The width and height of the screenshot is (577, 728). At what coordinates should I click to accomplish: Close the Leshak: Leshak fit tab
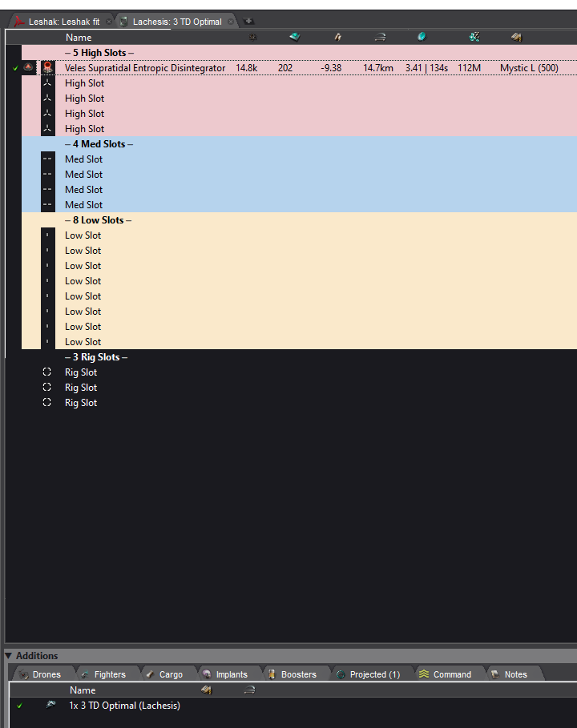tap(109, 22)
